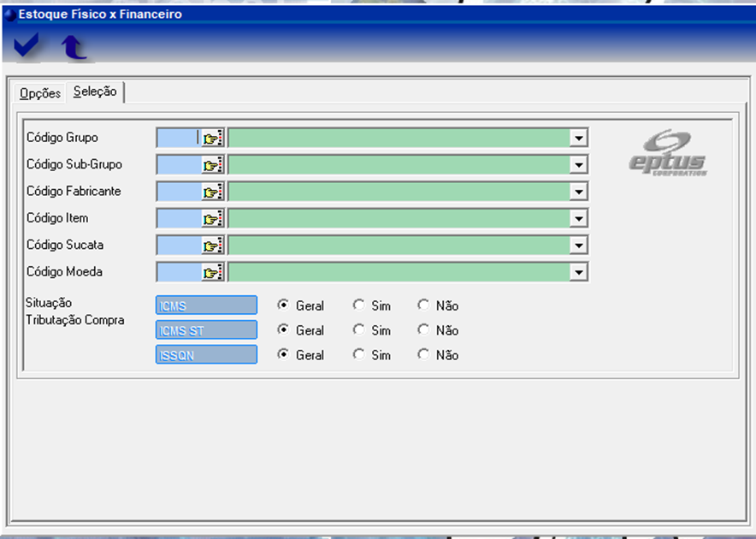This screenshot has width=756, height=539.
Task: Open lookup icon for Código Fabricante
Action: pos(212,192)
